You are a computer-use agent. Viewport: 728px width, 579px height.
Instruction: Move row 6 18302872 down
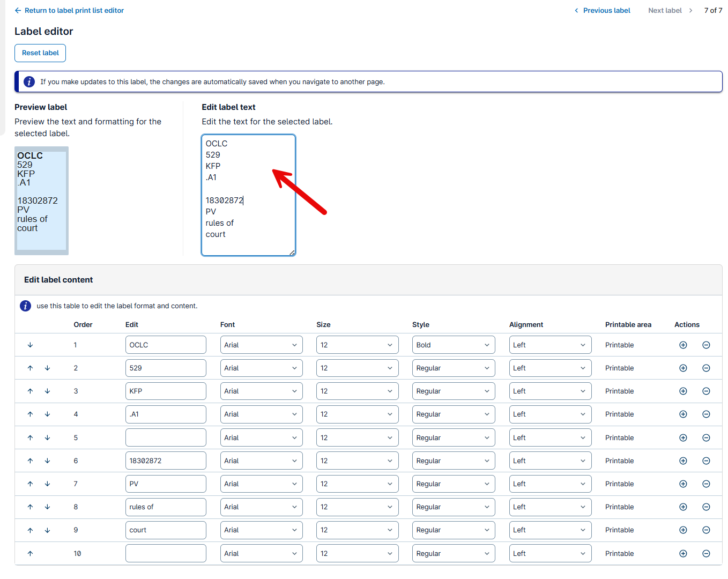[48, 461]
